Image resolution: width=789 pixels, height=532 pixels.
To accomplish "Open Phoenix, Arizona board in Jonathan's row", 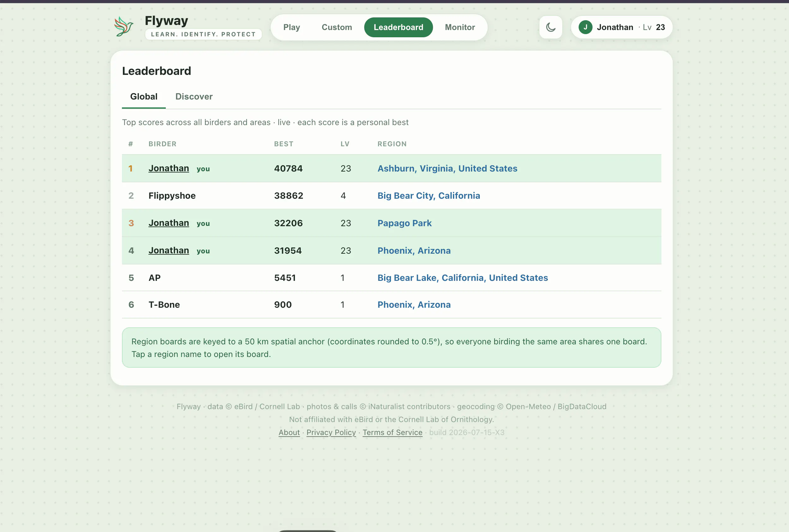I will (414, 251).
